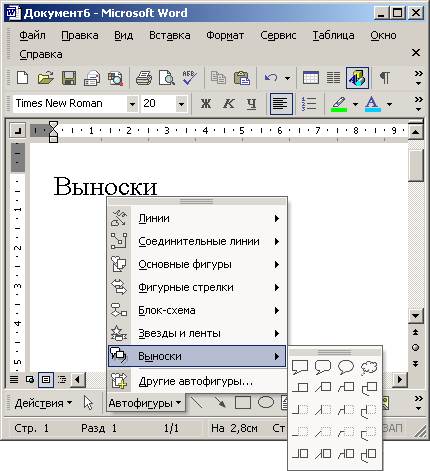The height and width of the screenshot is (471, 430).
Task: Open the font name dropdown
Action: pos(132,104)
